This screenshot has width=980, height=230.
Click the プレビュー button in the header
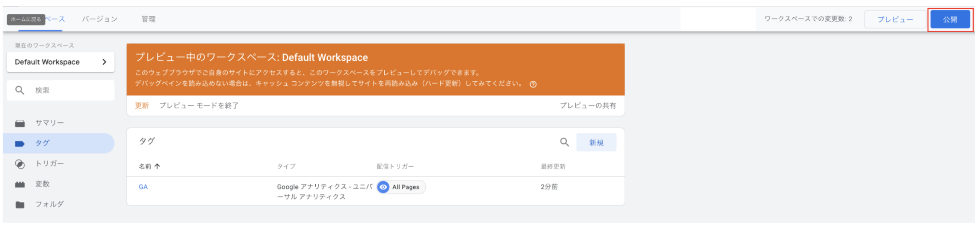895,20
